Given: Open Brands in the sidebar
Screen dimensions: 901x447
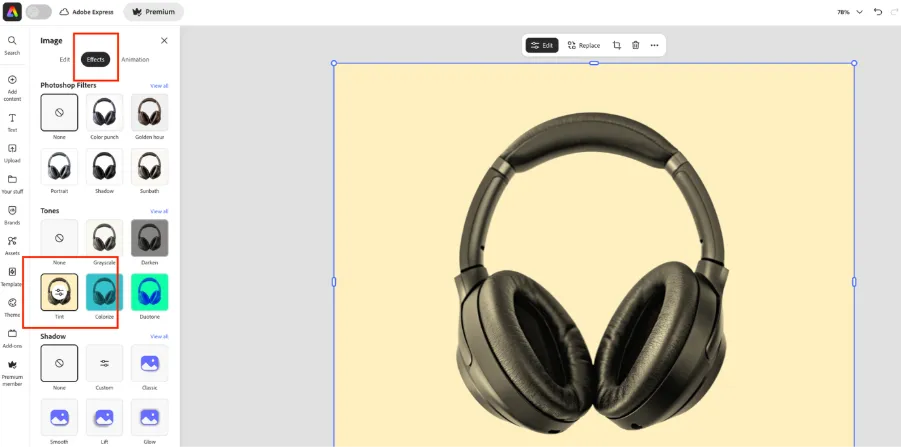Looking at the screenshot, I should 12,215.
